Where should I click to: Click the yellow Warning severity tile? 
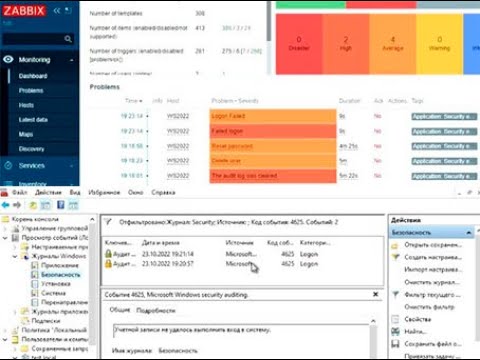pos(439,44)
